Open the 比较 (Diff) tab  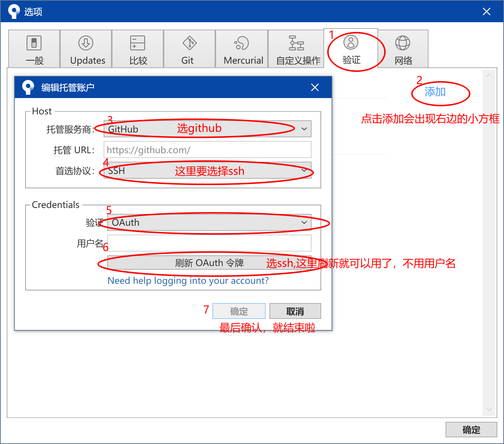(138, 49)
